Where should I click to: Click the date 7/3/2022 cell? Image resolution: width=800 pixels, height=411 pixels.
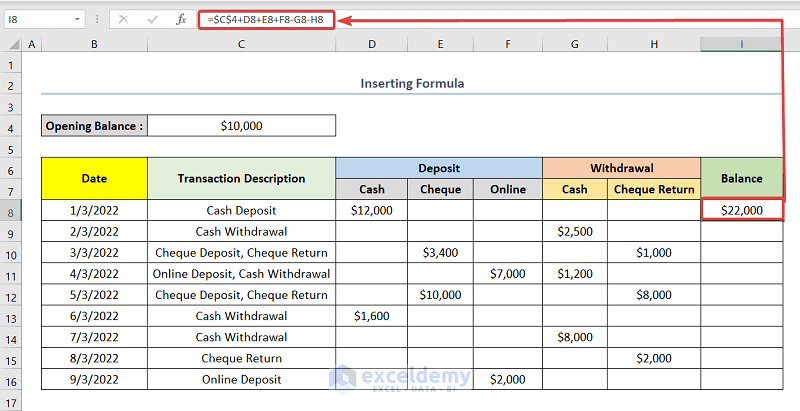pyautogui.click(x=94, y=337)
